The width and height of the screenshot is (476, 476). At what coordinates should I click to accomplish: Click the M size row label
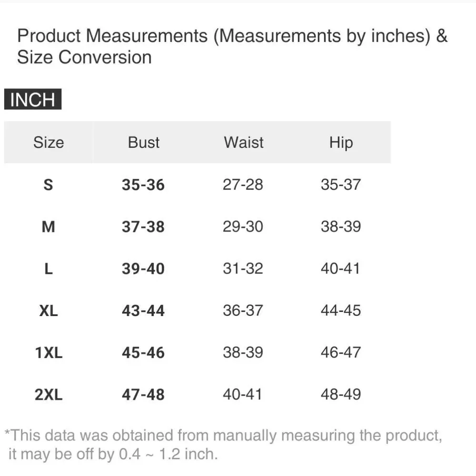pyautogui.click(x=48, y=227)
